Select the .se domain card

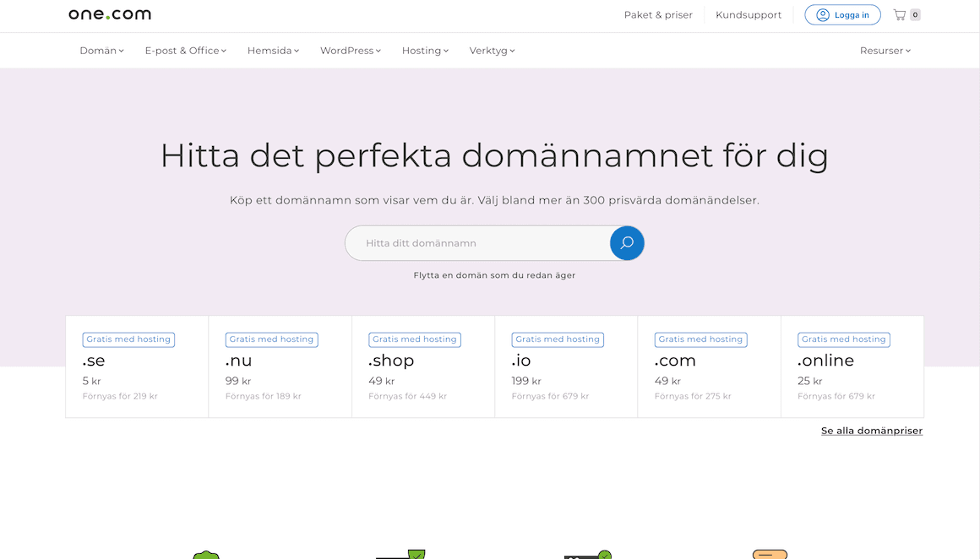(x=137, y=366)
